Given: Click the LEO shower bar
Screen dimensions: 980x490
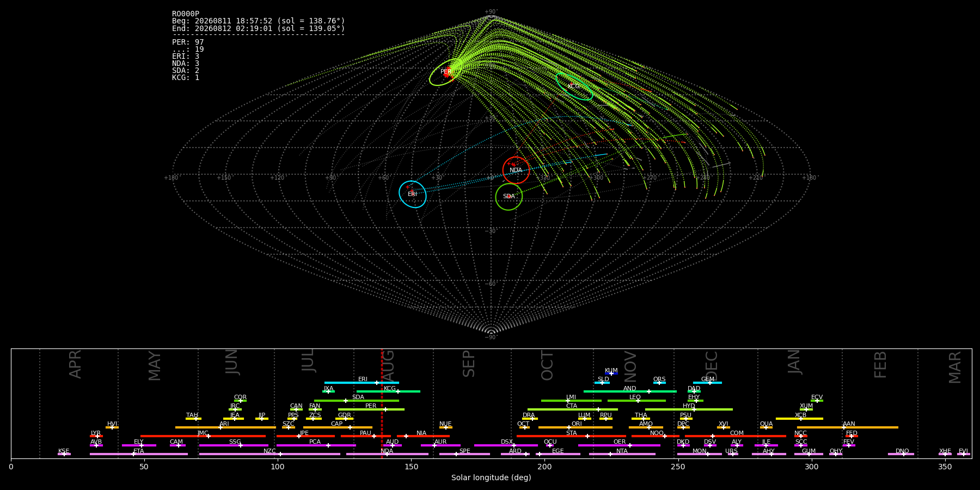Looking at the screenshot, I should [x=636, y=401].
